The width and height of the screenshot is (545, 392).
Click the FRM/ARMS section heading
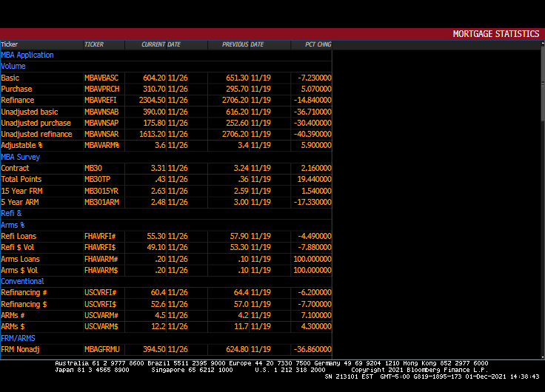(18, 338)
